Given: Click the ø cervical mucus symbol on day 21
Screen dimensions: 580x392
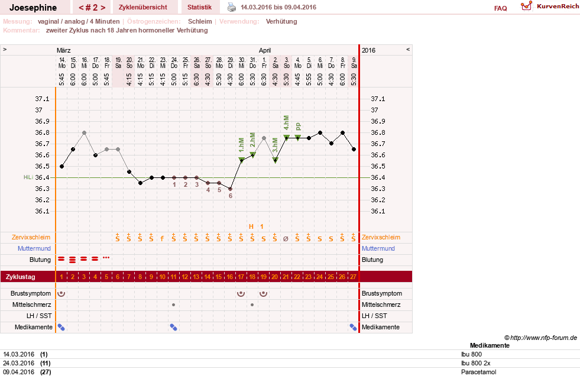Looking at the screenshot, I should click(286, 239).
